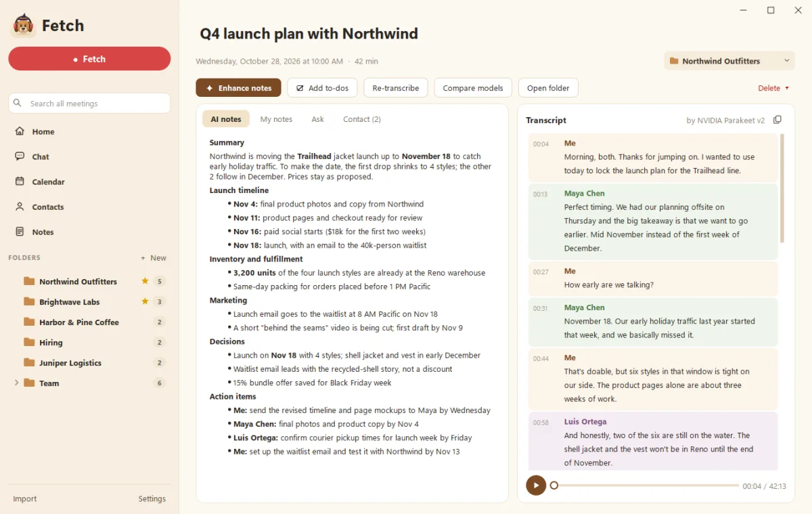This screenshot has height=514, width=812.
Task: Click the NVIDIA Parakeet v2 model label
Action: (x=725, y=120)
